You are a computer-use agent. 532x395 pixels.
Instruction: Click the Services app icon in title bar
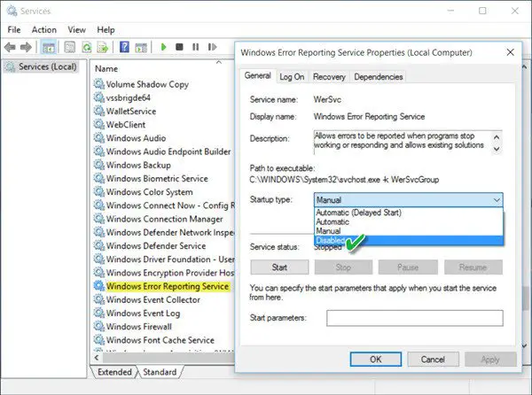[12, 11]
